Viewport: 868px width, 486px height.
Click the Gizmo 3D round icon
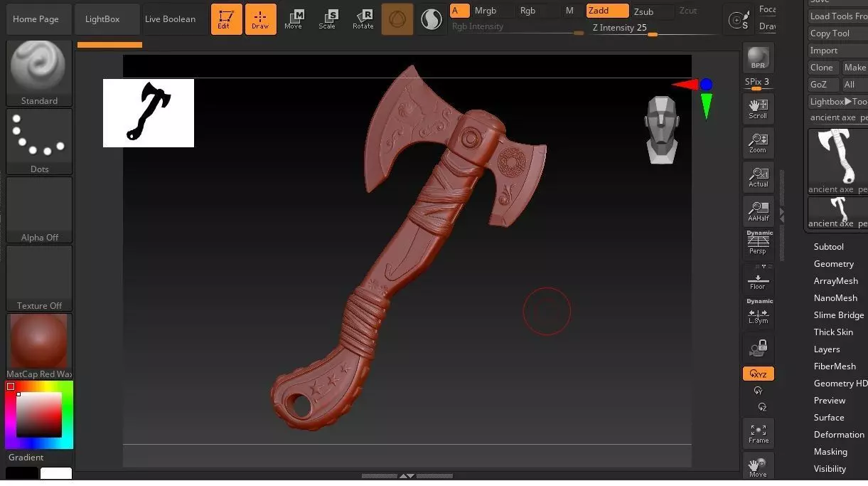click(x=397, y=19)
